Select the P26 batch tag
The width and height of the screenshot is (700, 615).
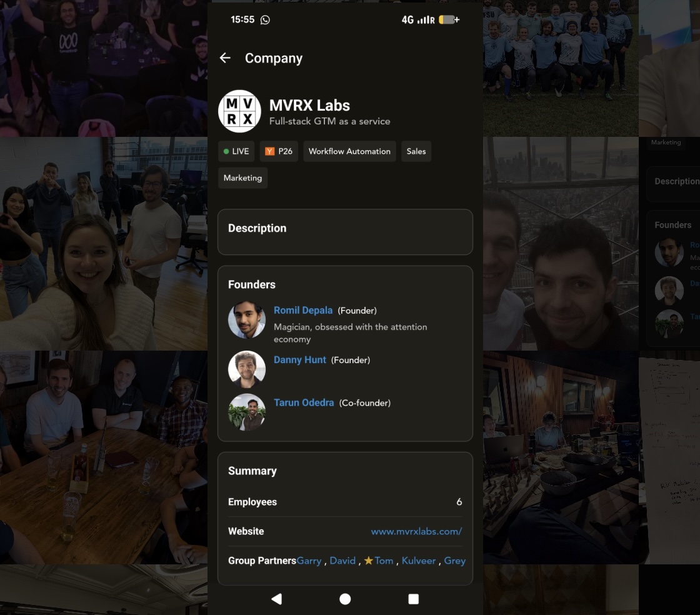click(x=279, y=151)
